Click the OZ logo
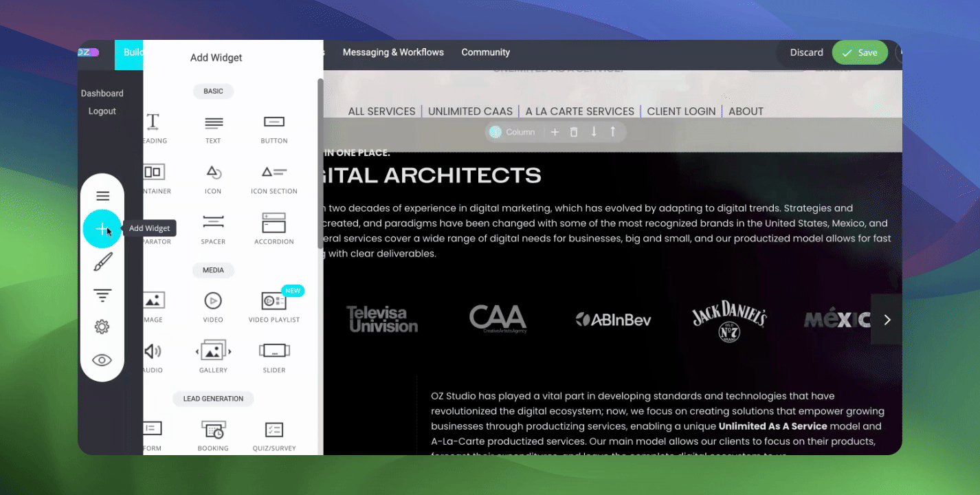The width and height of the screenshot is (980, 495). (88, 52)
